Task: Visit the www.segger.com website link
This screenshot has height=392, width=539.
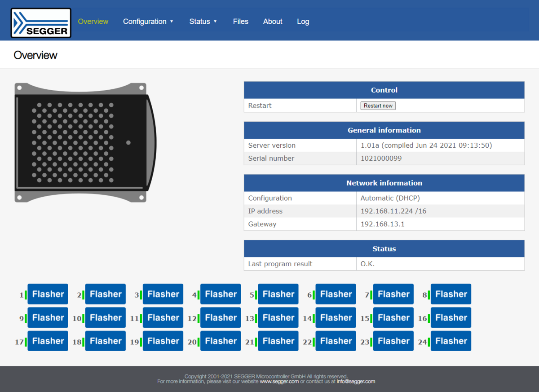Action: pos(279,381)
